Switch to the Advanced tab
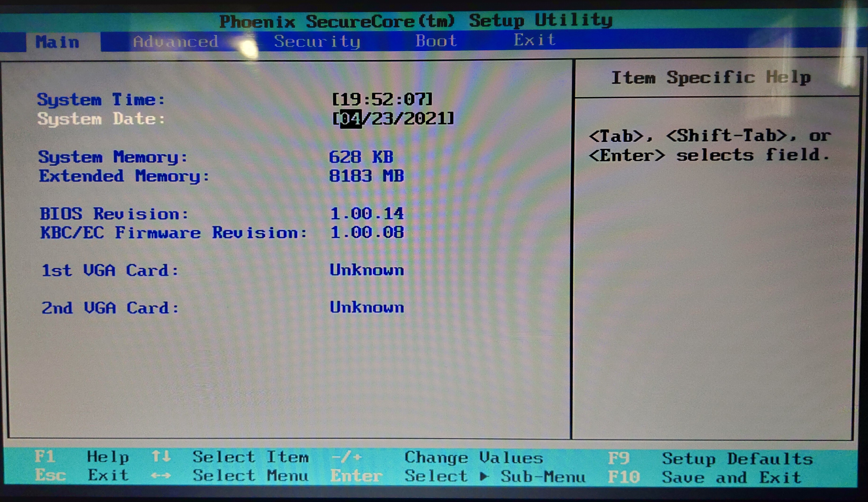This screenshot has height=502, width=868. [176, 42]
